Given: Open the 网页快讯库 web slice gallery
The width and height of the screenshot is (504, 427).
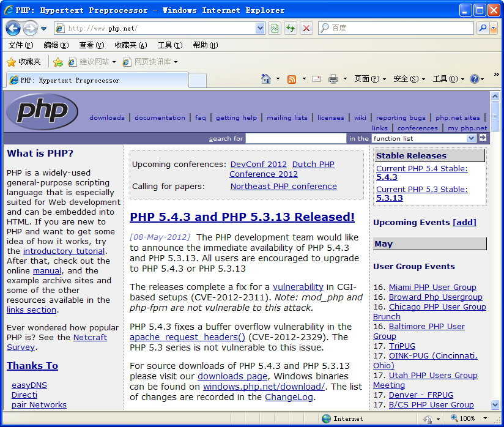Looking at the screenshot, I should (150, 62).
